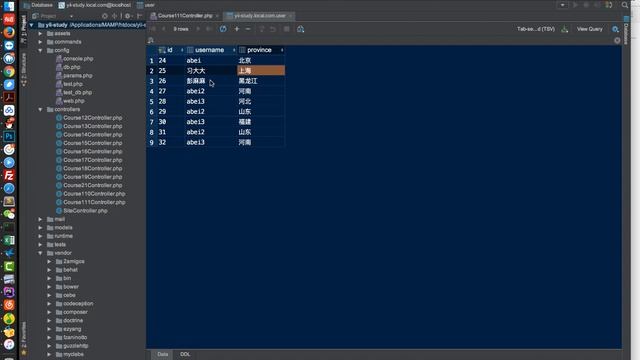
Task: Expand the composer folder under vendor
Action: point(49,312)
